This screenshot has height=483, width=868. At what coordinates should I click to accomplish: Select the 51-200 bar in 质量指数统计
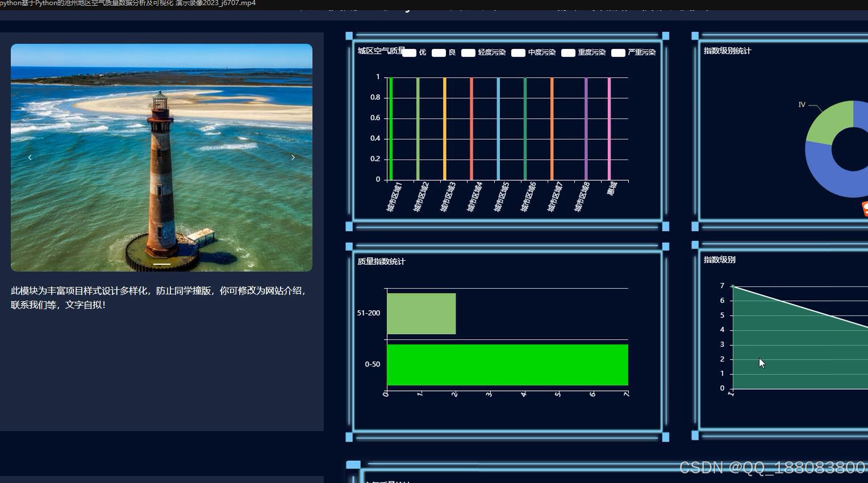[x=420, y=313]
